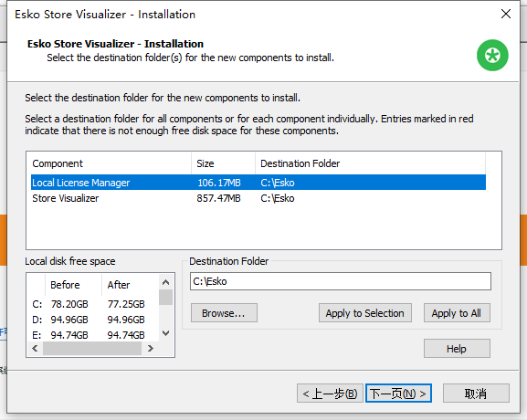Click the horizontal scrollbar thumb in disk list
The image size is (527, 420).
pos(92,349)
